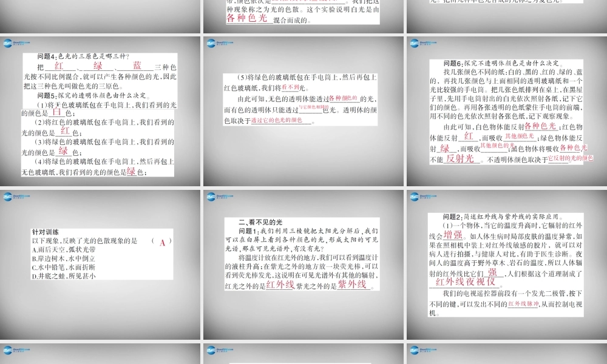Click the red answer 看不到 in step (5)
The width and height of the screenshot is (607, 364).
pos(291,87)
